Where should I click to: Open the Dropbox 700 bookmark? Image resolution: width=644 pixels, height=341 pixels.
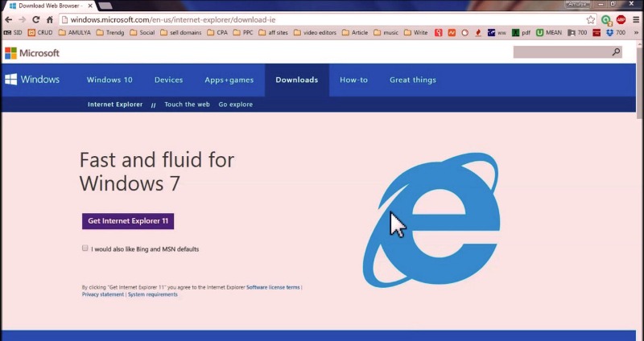[x=615, y=32]
